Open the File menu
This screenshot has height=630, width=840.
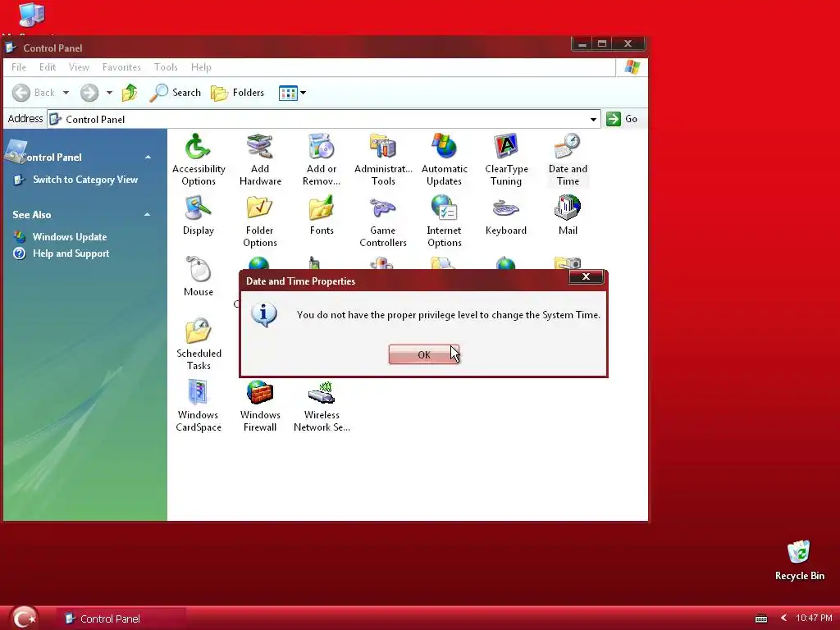pos(19,67)
